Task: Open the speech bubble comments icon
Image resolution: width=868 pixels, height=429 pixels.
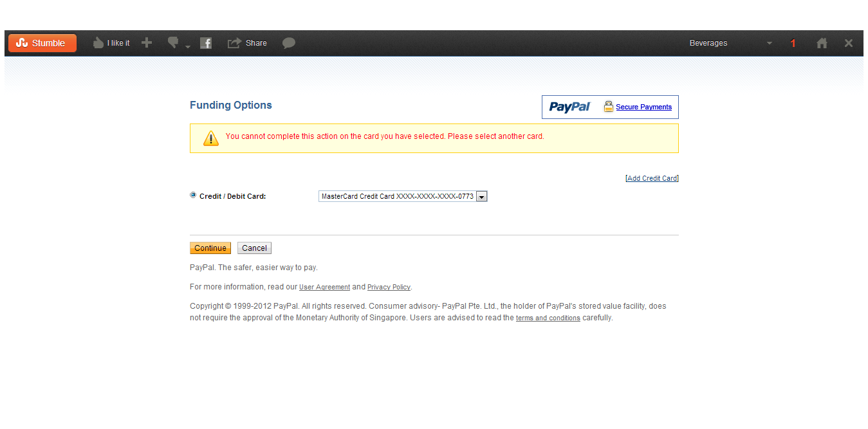Action: pos(289,43)
